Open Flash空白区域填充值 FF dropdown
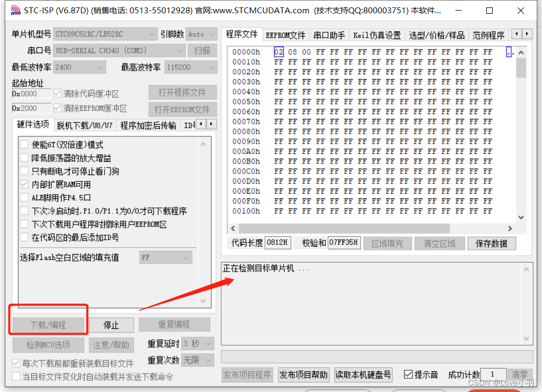 point(166,257)
